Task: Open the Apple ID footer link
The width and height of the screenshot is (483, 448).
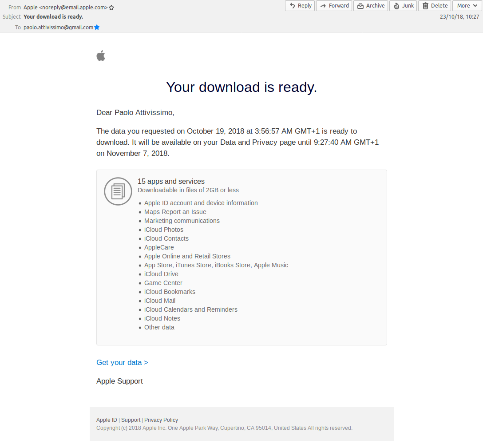Action: click(107, 420)
